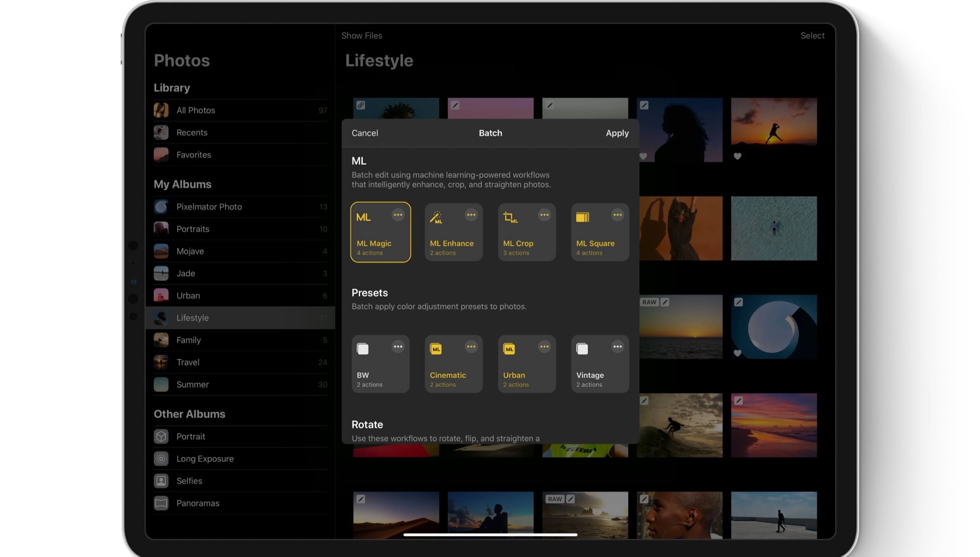Click the All Photos thumbnail icon
The height and width of the screenshot is (557, 980).
click(161, 110)
